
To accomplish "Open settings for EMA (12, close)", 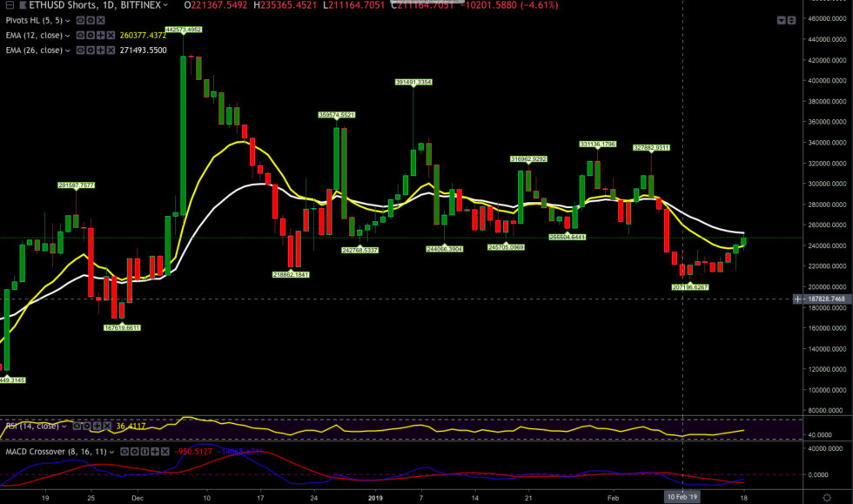I will (x=90, y=35).
